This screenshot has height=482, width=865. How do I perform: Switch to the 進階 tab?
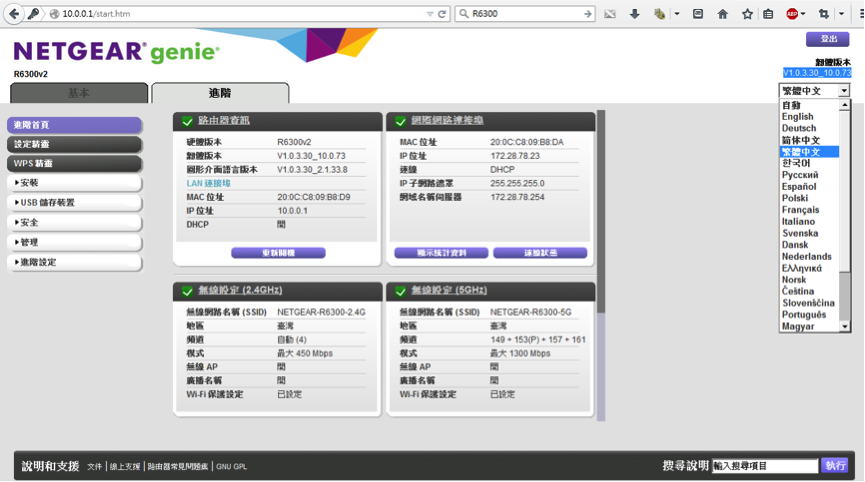(220, 93)
